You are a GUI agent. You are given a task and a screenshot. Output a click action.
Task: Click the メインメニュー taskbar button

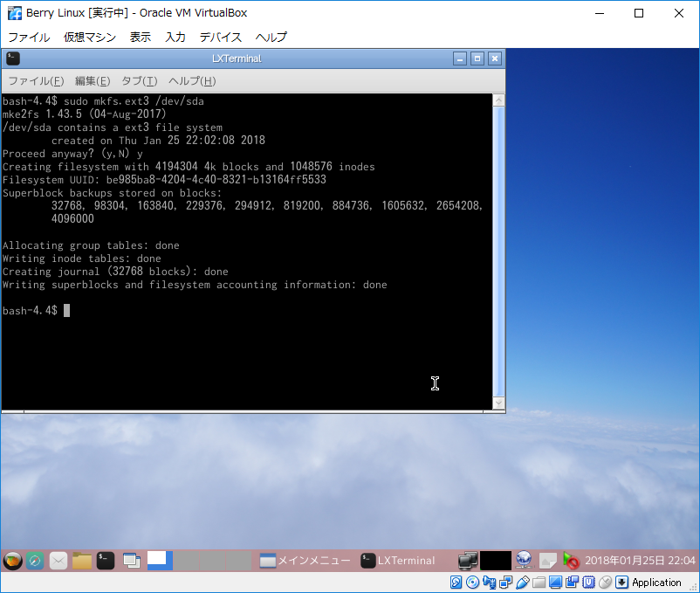click(x=305, y=561)
